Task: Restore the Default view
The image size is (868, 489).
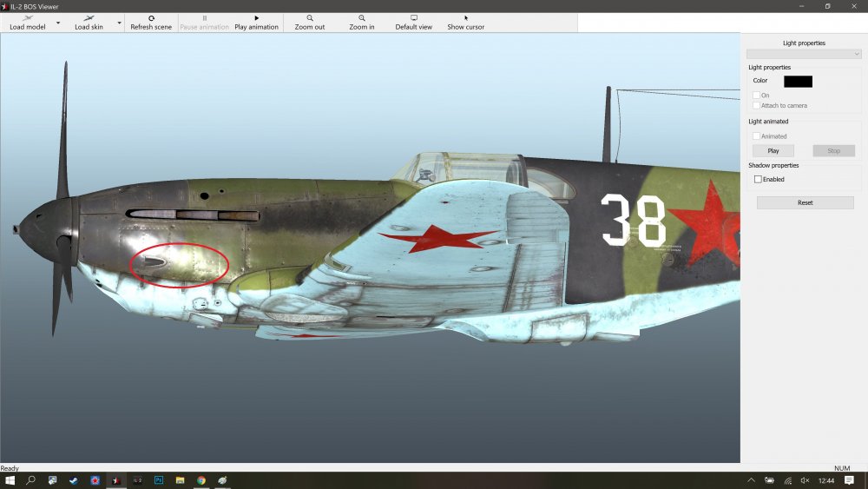Action: 413,23
